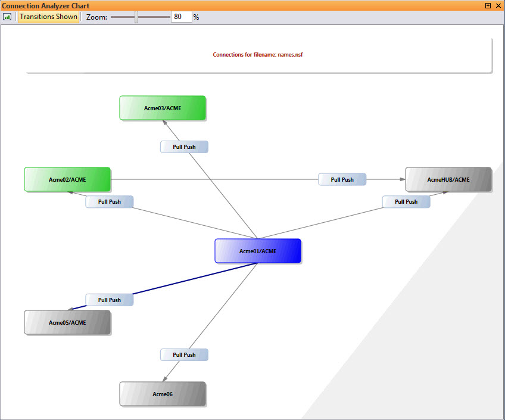Select the Acme03/ACME green server node
Image resolution: width=505 pixels, height=420 pixels.
(x=163, y=108)
